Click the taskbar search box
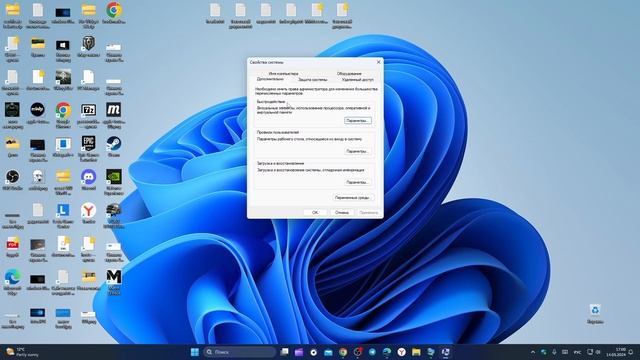 [240, 352]
